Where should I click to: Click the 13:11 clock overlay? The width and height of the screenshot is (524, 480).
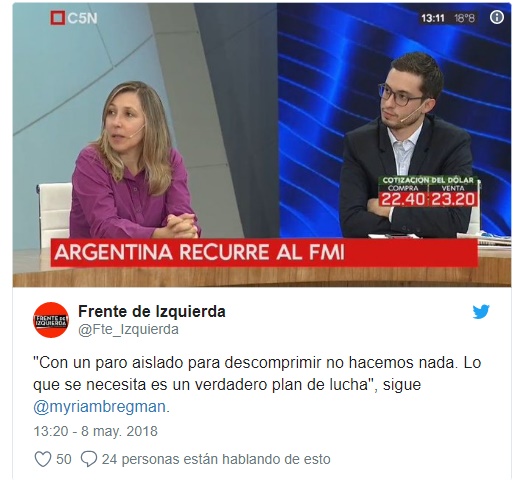[433, 18]
